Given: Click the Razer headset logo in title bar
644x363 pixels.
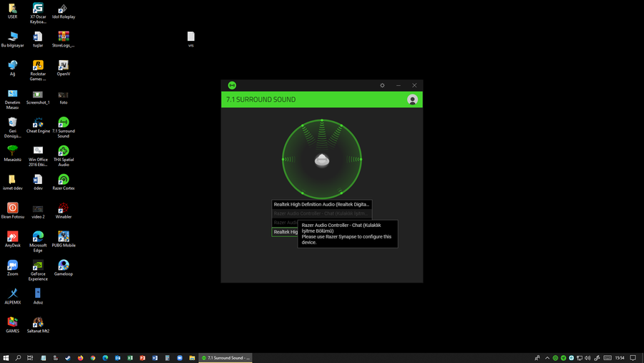Looking at the screenshot, I should [x=232, y=85].
